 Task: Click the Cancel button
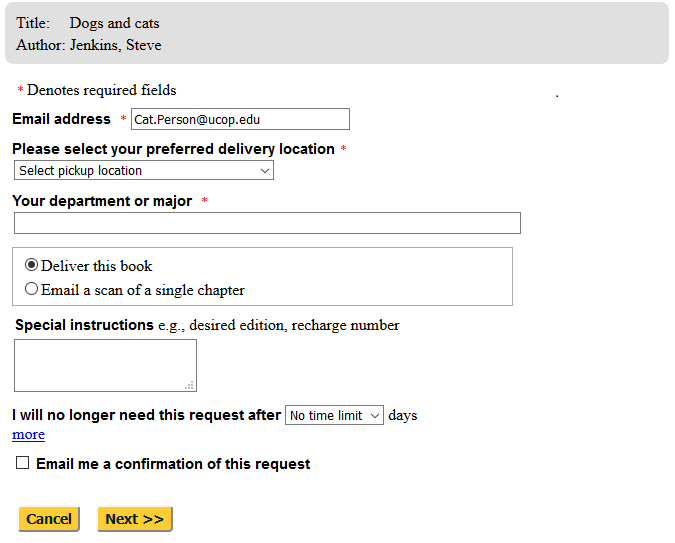pos(49,519)
